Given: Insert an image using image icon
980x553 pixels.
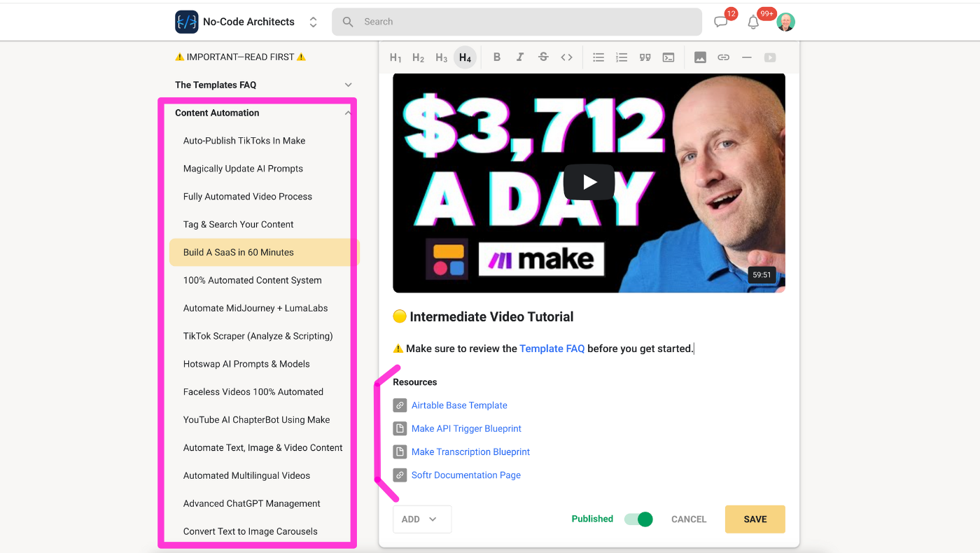Looking at the screenshot, I should point(700,57).
